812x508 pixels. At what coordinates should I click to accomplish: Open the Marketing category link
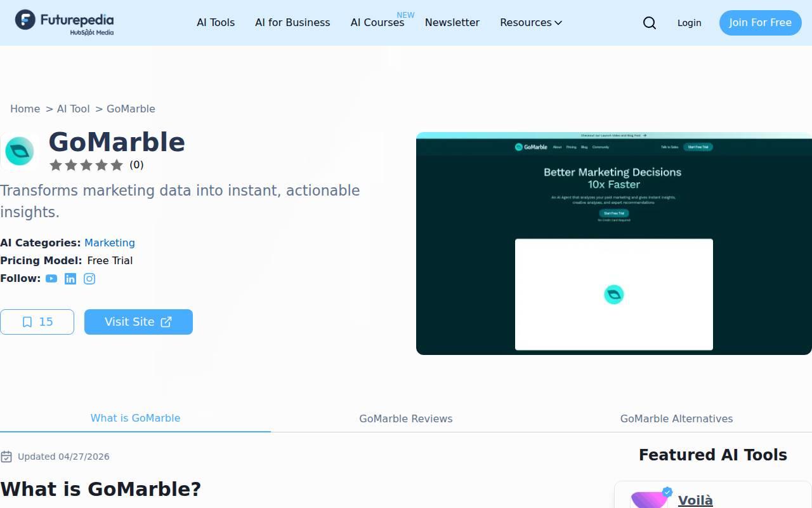tap(110, 243)
